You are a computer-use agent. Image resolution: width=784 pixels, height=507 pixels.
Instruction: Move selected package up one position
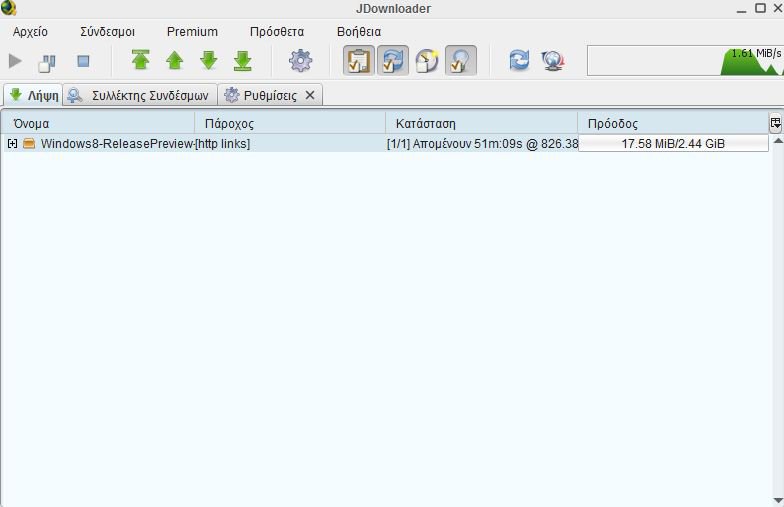coord(174,60)
